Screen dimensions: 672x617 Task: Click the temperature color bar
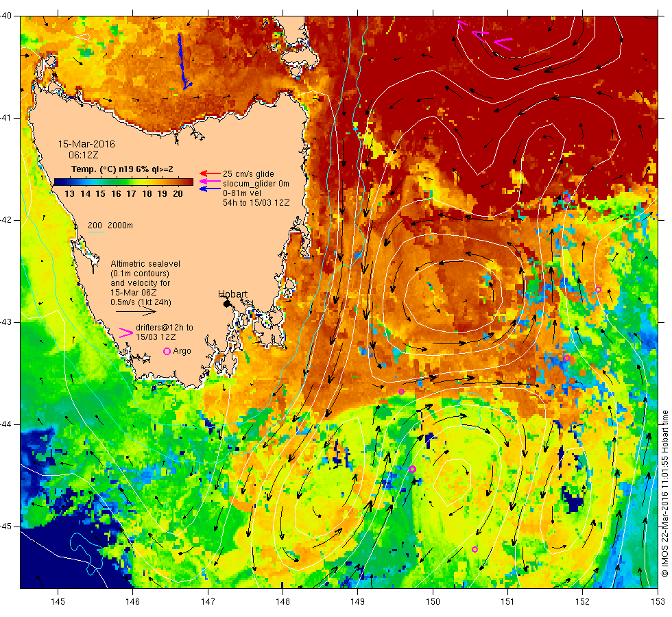click(x=123, y=182)
